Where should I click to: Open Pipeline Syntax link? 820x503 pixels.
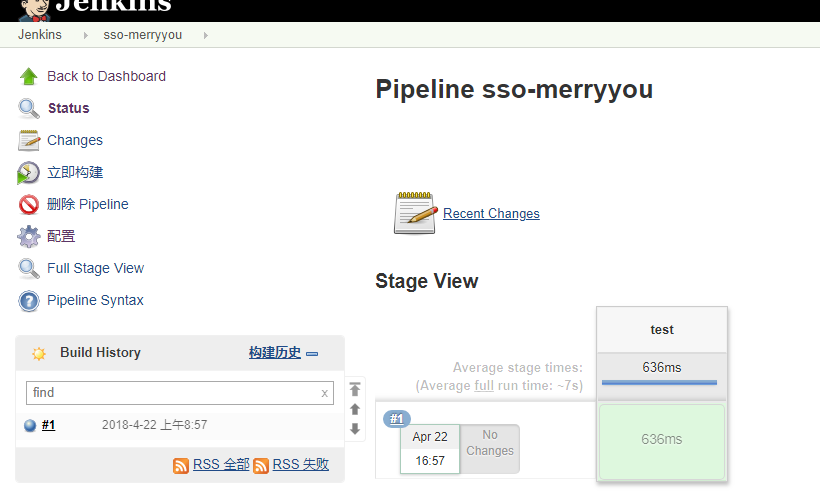click(95, 300)
